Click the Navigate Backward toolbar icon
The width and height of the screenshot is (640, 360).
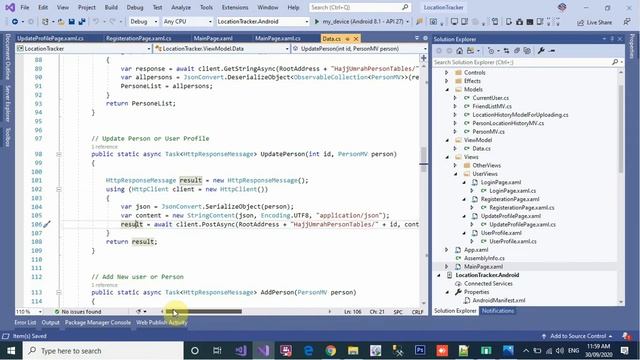[15, 22]
